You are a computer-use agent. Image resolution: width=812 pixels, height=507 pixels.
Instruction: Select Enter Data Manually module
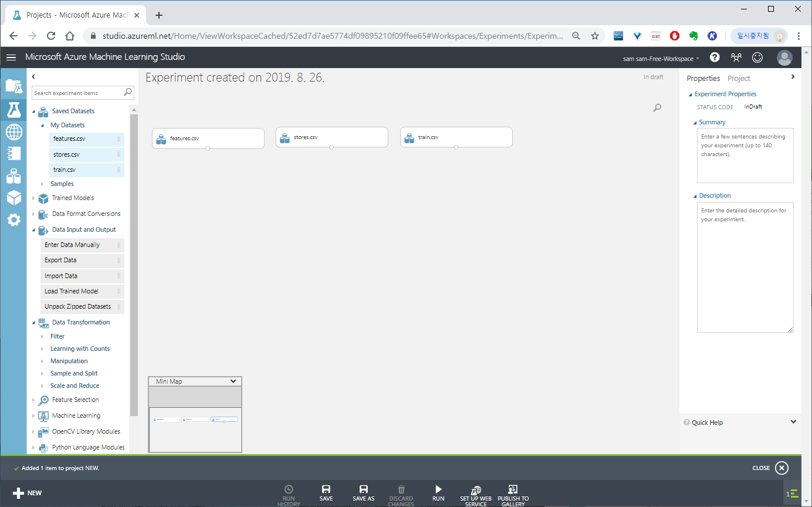click(x=82, y=245)
